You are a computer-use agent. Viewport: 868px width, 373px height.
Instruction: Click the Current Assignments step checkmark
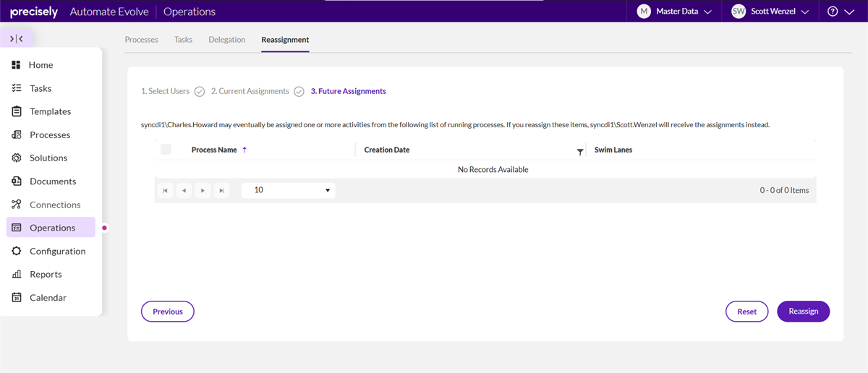(x=299, y=92)
